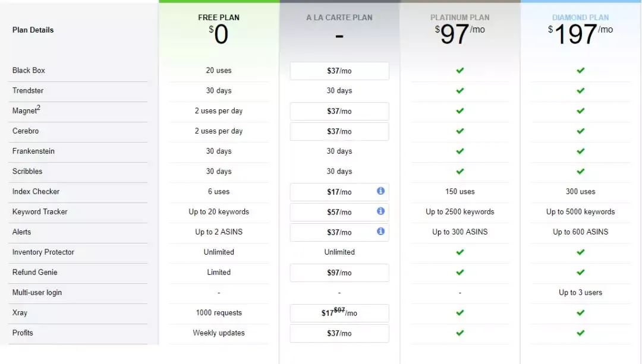
Task: Choose the Refund Genie $97/mo option
Action: click(x=339, y=273)
